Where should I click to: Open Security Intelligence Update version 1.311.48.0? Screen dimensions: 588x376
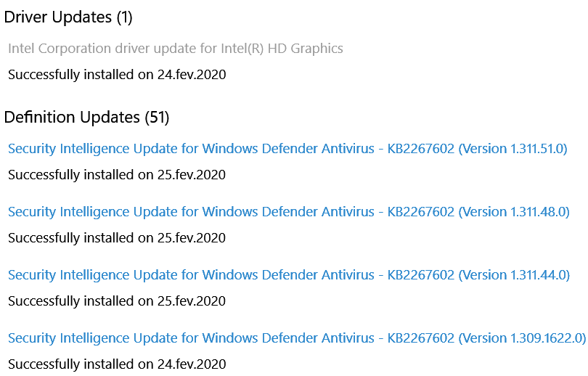click(287, 212)
